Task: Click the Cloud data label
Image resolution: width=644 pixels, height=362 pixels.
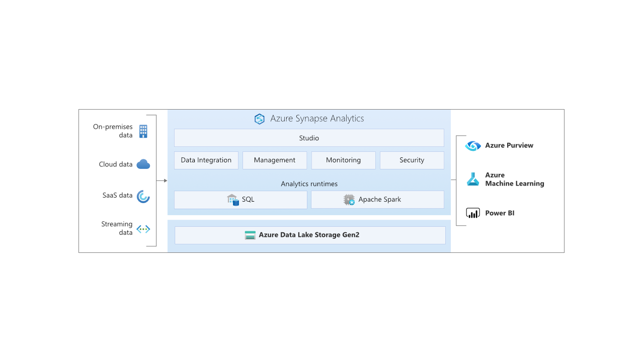Action: pyautogui.click(x=116, y=164)
